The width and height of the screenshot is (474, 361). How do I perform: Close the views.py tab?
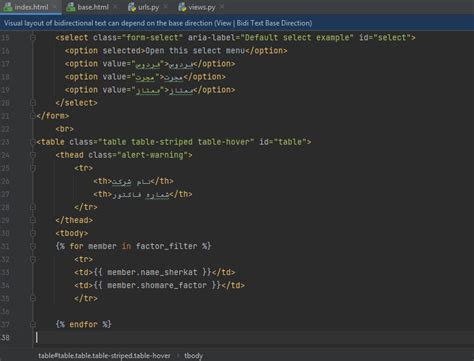coord(222,7)
